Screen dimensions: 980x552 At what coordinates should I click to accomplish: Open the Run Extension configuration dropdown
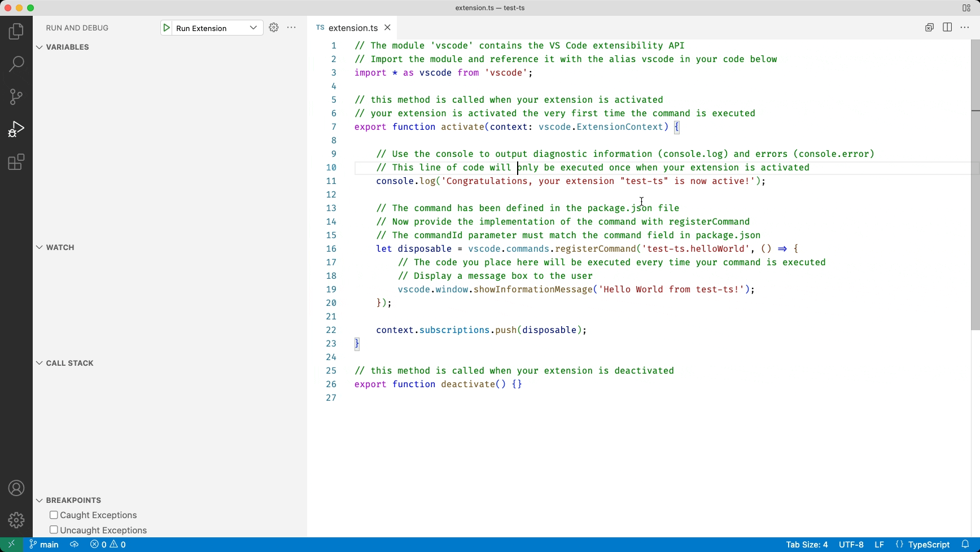pyautogui.click(x=253, y=27)
